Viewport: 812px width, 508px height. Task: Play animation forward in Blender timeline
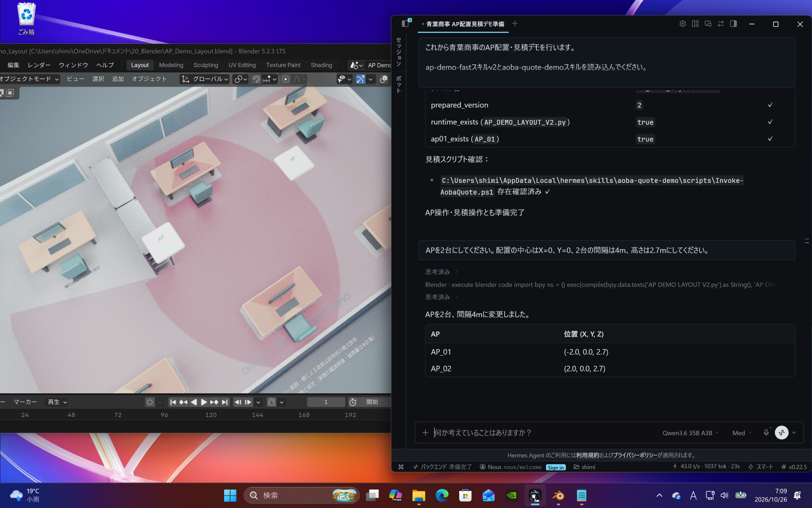[204, 402]
